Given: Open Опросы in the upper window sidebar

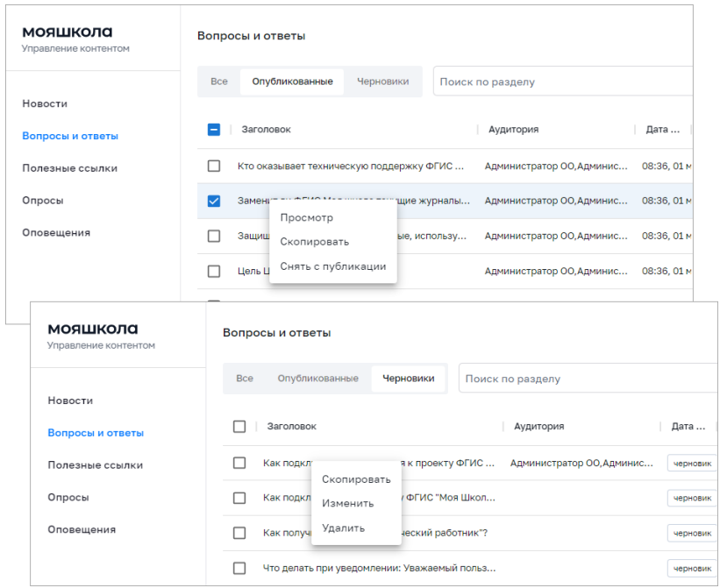Looking at the screenshot, I should click(43, 201).
